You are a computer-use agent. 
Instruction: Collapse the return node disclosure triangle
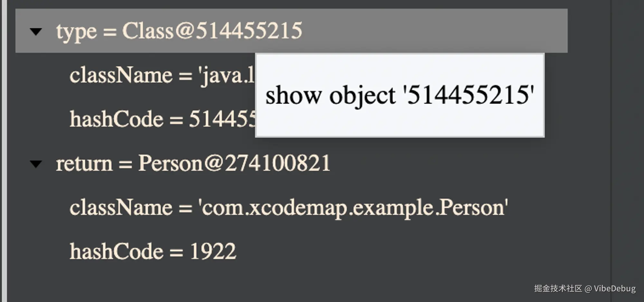[36, 164]
